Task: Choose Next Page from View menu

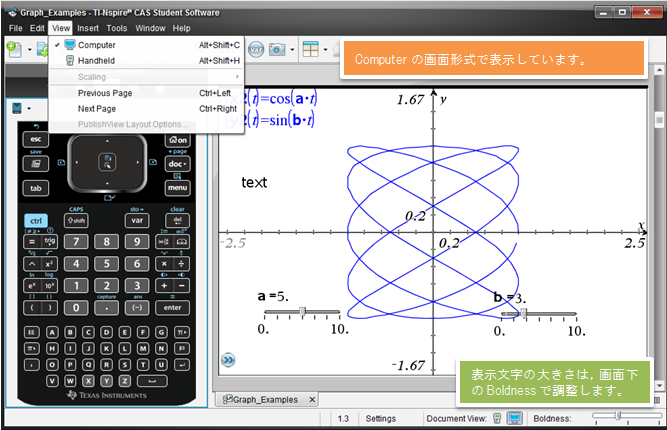Action: pyautogui.click(x=147, y=108)
